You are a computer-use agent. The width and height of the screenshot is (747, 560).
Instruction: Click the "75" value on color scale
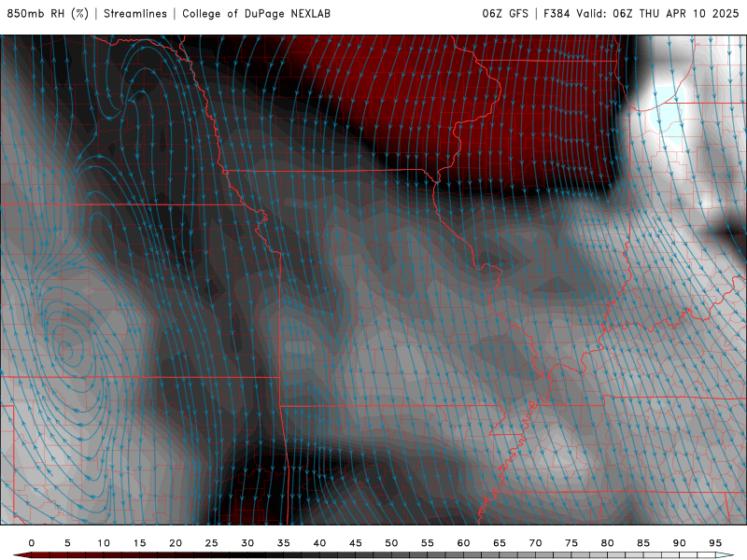pyautogui.click(x=571, y=543)
